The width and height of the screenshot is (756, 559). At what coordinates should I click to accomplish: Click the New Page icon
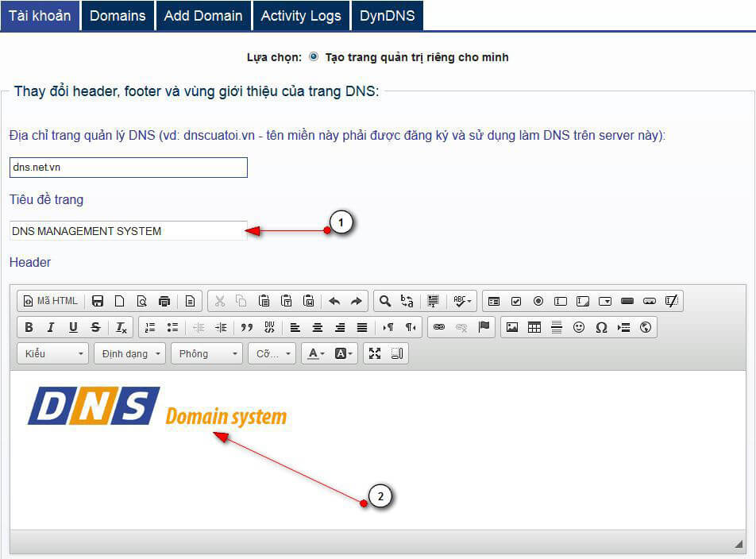(x=120, y=301)
